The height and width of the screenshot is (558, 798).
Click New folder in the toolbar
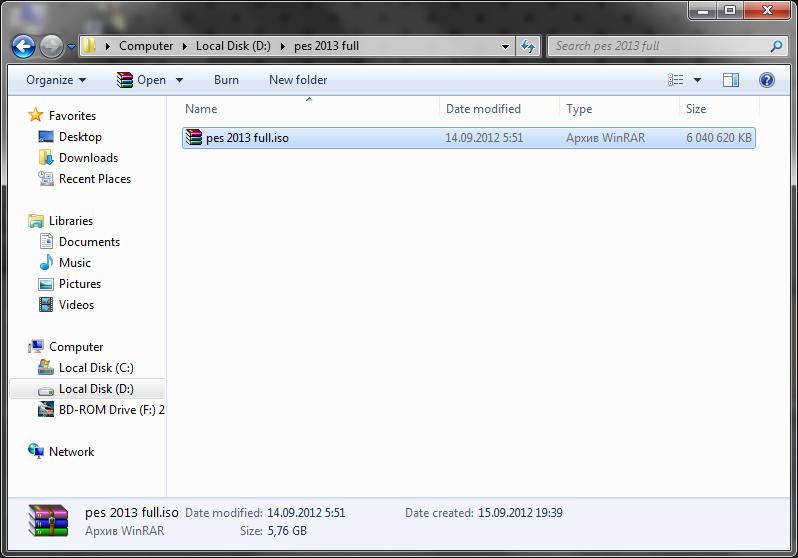click(x=298, y=80)
